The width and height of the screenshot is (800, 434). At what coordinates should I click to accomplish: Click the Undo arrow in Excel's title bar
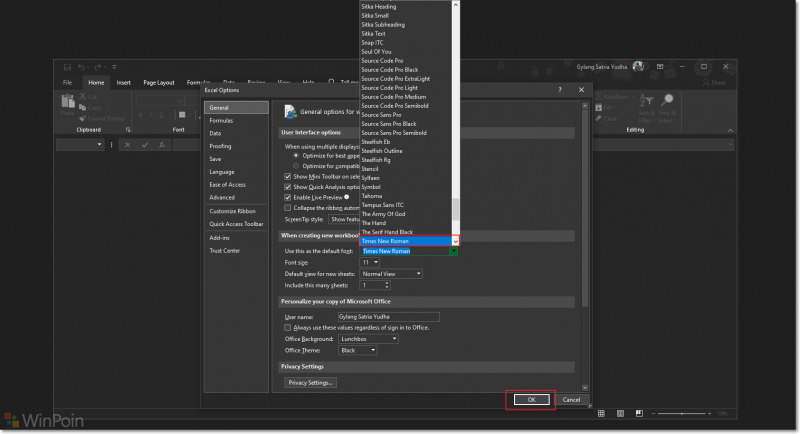(x=81, y=67)
